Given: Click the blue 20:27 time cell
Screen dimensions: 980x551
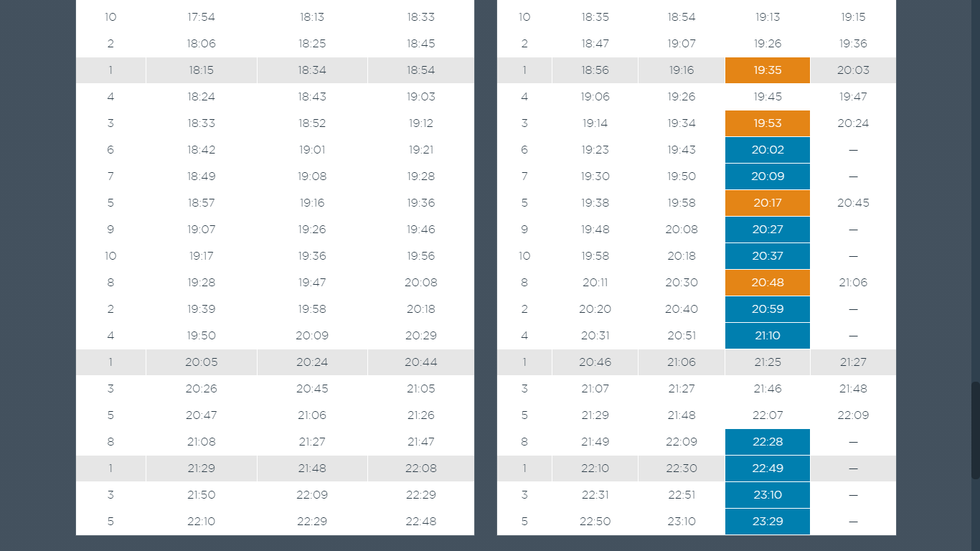Looking at the screenshot, I should 768,230.
